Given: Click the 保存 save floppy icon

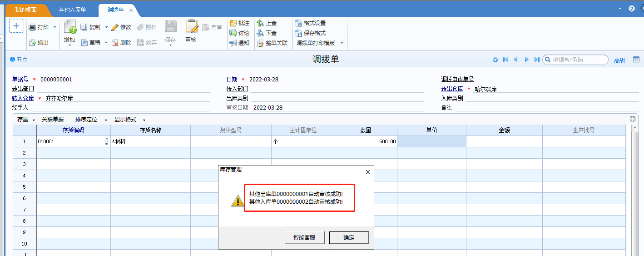Looking at the screenshot, I should coord(170,26).
